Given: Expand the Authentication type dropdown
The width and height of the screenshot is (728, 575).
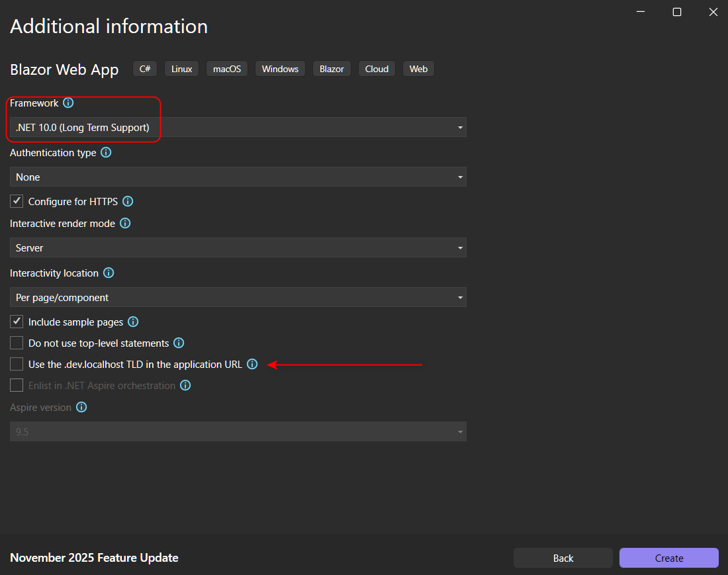Looking at the screenshot, I should coord(238,177).
